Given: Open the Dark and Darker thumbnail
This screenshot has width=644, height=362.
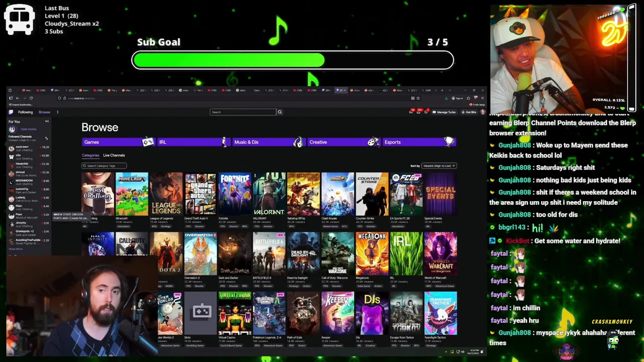Looking at the screenshot, I should 234,254.
